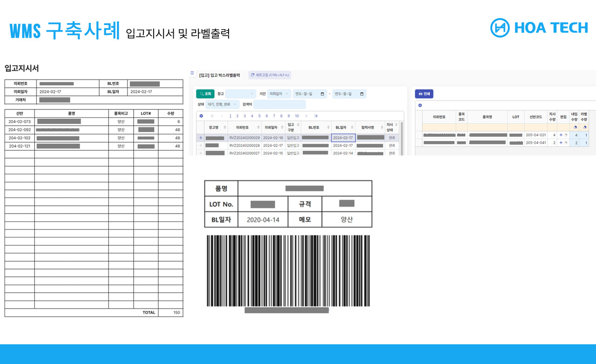Viewport: 596px width, 364px height.
Task: Click the 품목명 column header in right grid
Action: click(x=487, y=117)
